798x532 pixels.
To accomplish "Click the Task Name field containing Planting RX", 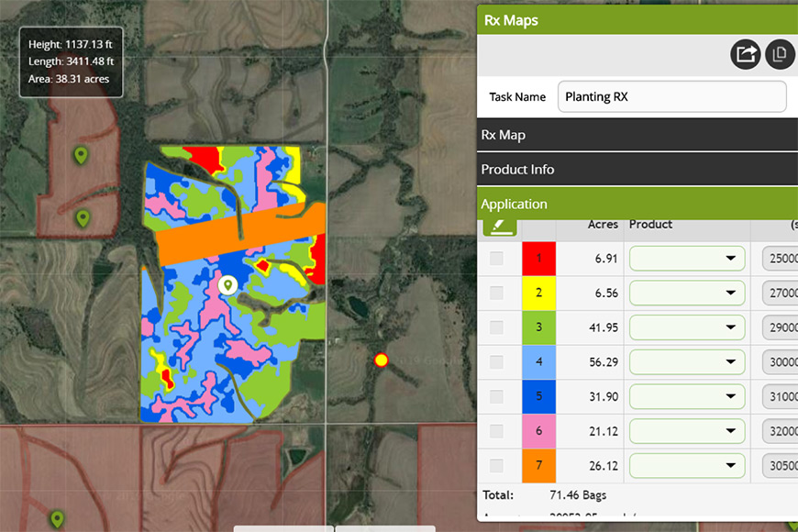I will pos(671,96).
